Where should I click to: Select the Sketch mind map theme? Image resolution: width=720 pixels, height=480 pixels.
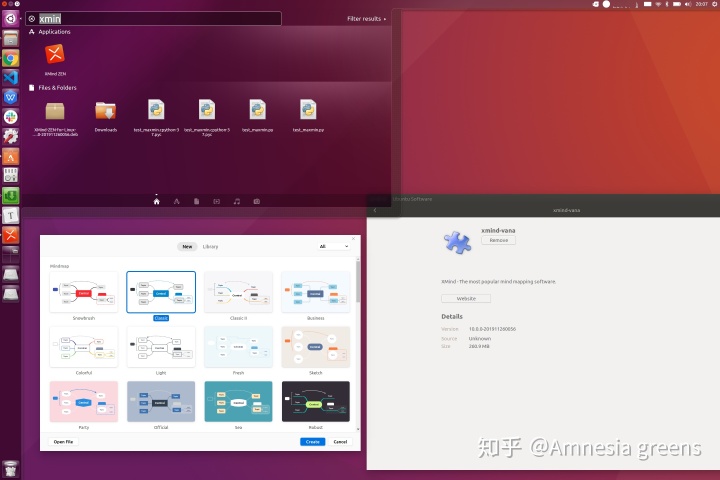[315, 347]
